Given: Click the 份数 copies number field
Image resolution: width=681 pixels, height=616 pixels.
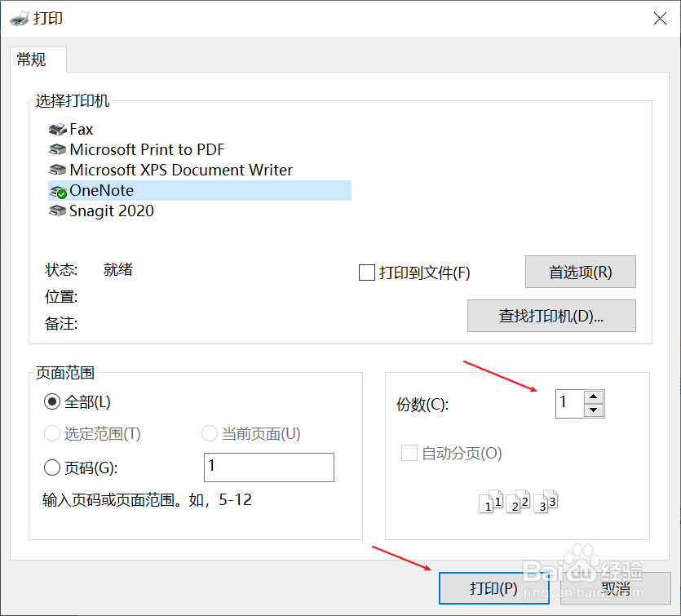Looking at the screenshot, I should point(569,404).
